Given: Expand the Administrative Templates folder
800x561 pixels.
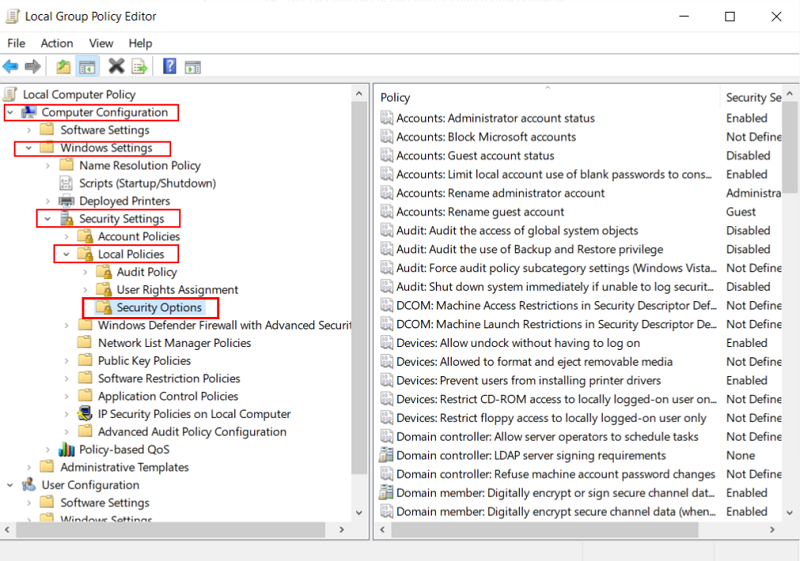Looking at the screenshot, I should [29, 467].
